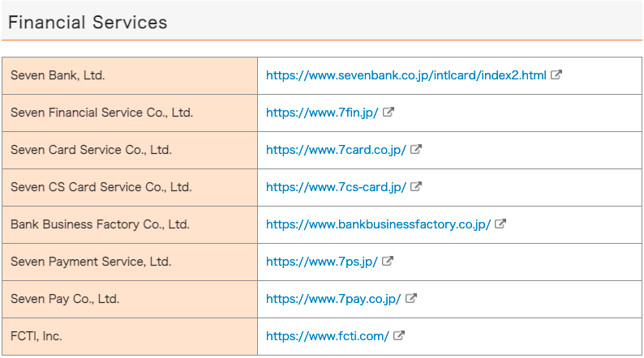Open the Seven Bank intlcard link

(406, 75)
